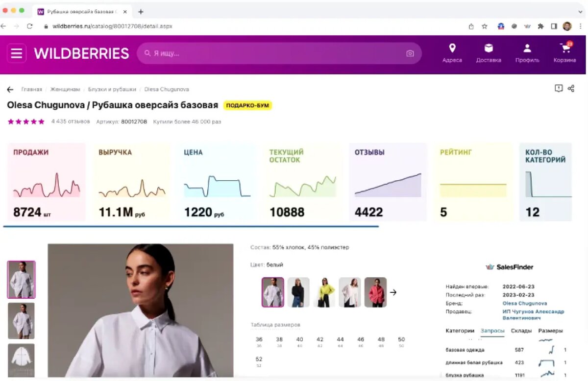Go back with the breadcrumb arrow
This screenshot has height=381, width=588.
(10, 90)
